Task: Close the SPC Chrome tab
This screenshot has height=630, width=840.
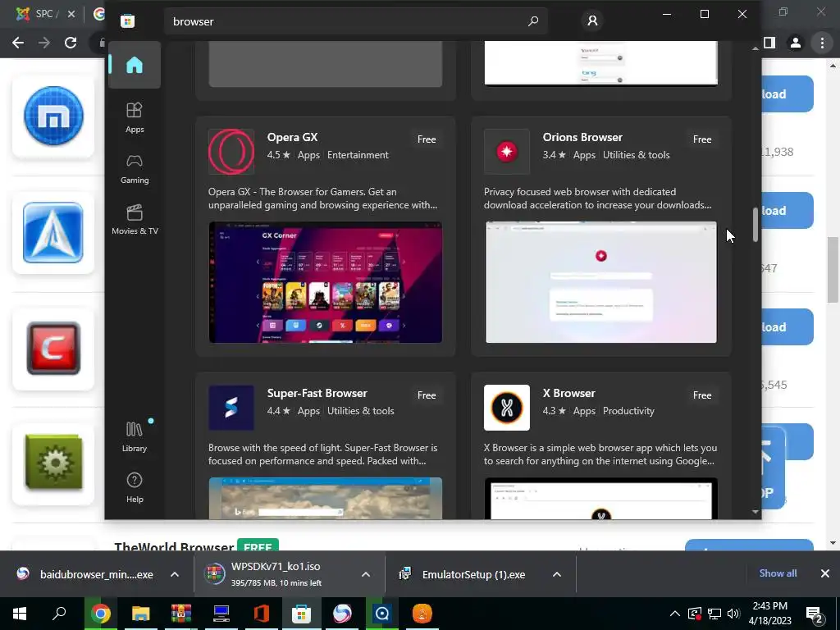Action: [x=71, y=14]
